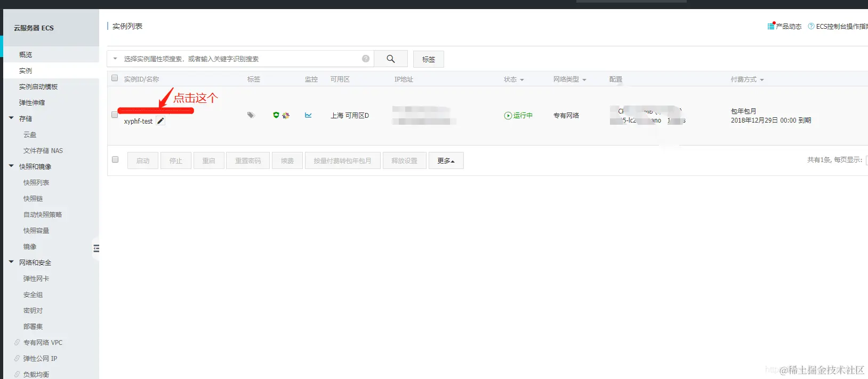Click the 启动 button
Viewport: 868px width, 379px height.
point(143,160)
